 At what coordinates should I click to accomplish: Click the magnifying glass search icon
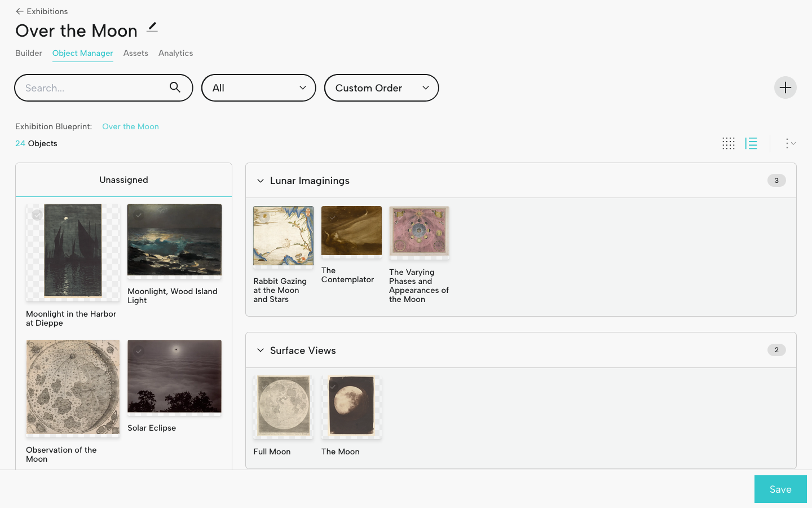(175, 87)
